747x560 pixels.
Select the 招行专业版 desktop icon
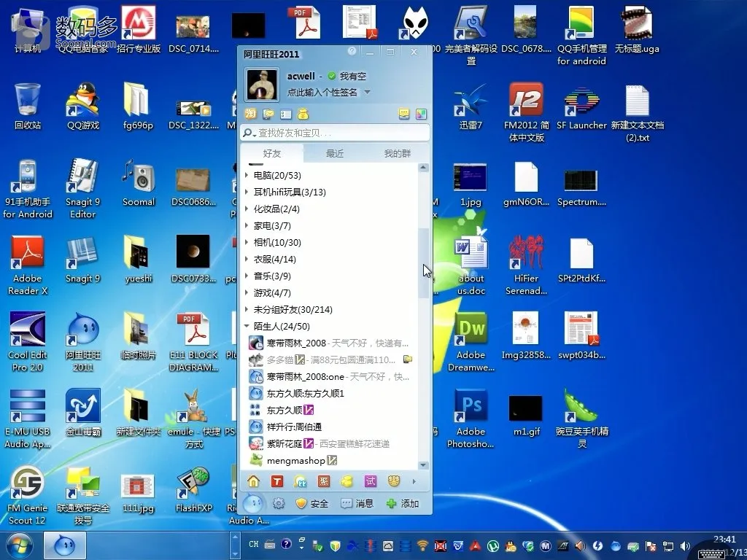(x=138, y=29)
